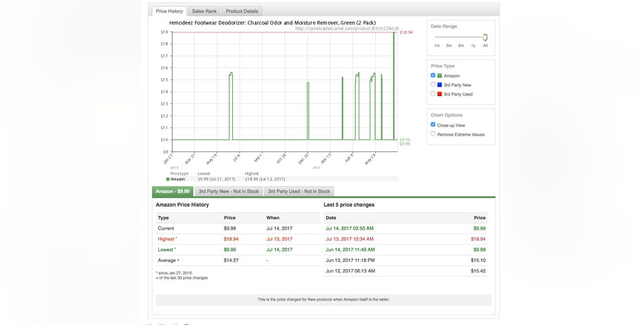644x325 pixels.
Task: Open the Product Details tab
Action: point(242,11)
